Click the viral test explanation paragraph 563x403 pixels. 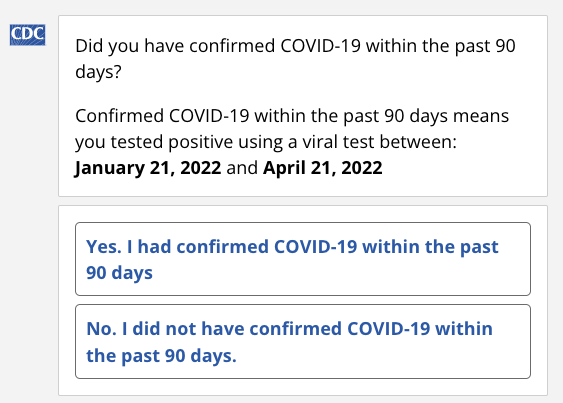292,142
